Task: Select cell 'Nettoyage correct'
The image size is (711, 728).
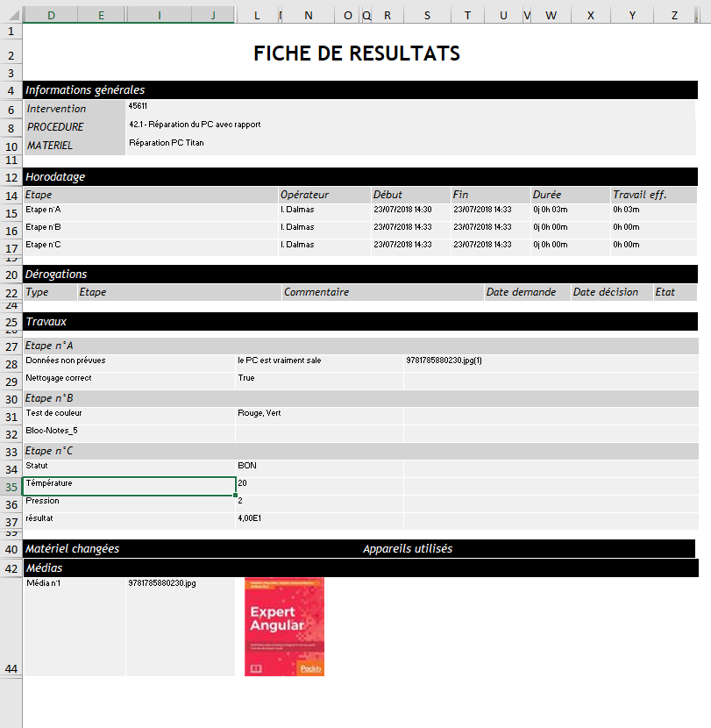Action: click(129, 381)
